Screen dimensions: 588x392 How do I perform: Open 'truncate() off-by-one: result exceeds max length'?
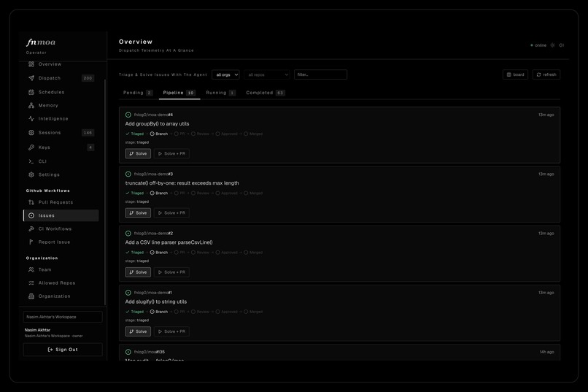(x=182, y=183)
